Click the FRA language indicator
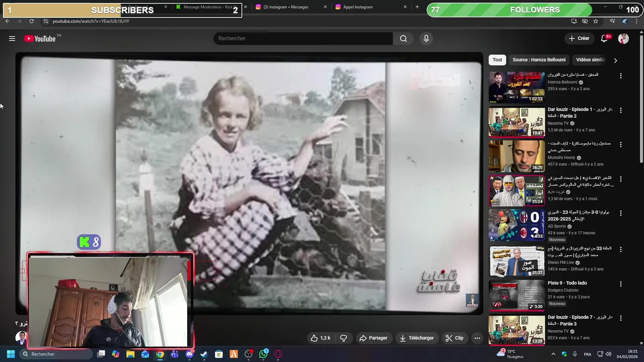 588,354
